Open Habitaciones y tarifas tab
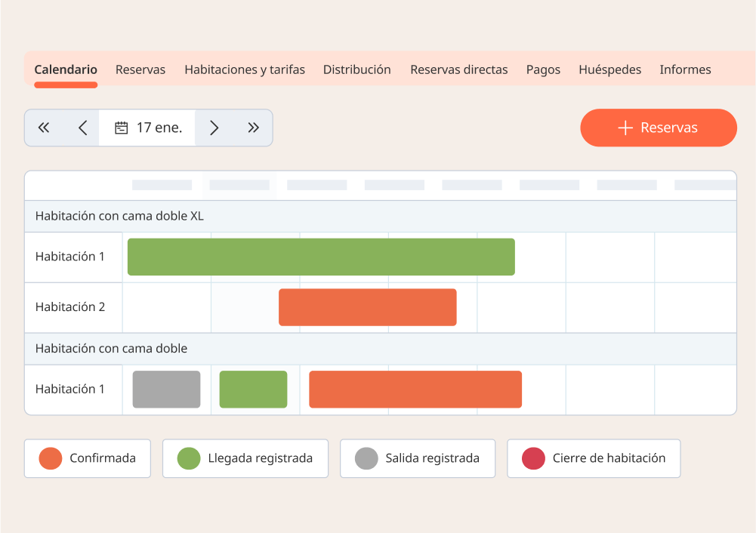The image size is (756, 533). [245, 69]
